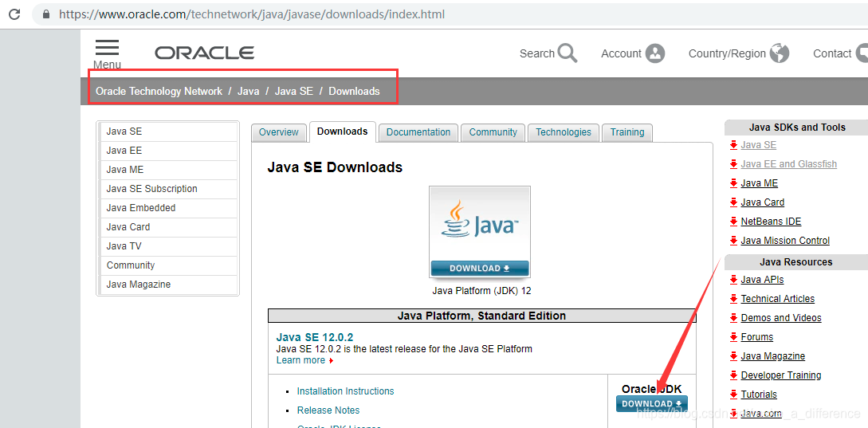Image resolution: width=868 pixels, height=428 pixels.
Task: Click Oracle Technology Network breadcrumb
Action: point(159,92)
